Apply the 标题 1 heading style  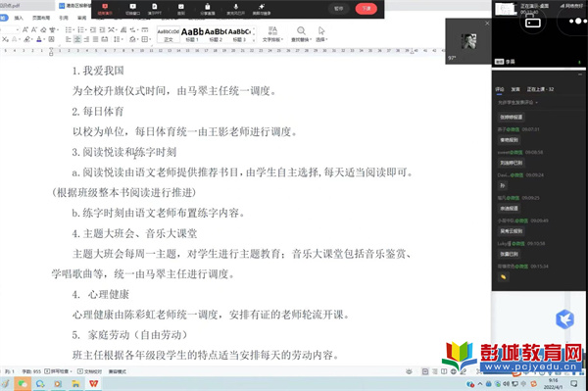click(x=192, y=34)
